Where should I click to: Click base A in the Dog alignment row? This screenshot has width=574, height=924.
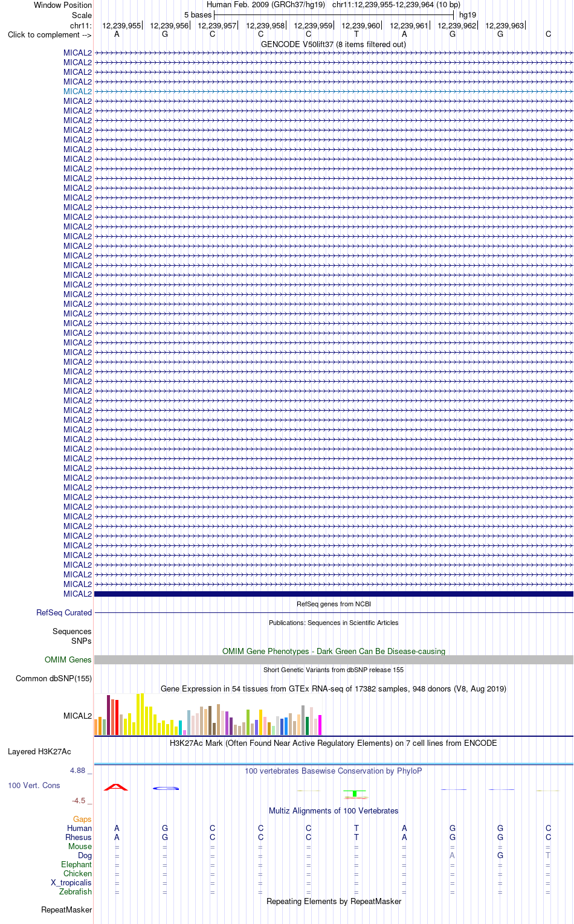[x=452, y=855]
